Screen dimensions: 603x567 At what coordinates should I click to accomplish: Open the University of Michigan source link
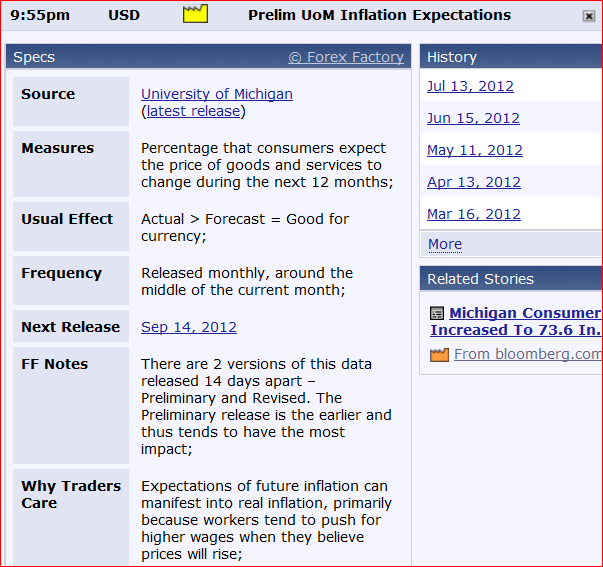[217, 94]
